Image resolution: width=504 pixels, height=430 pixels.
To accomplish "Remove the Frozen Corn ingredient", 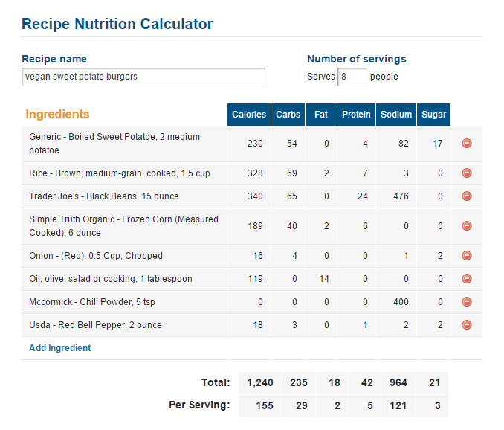I will coord(467,225).
